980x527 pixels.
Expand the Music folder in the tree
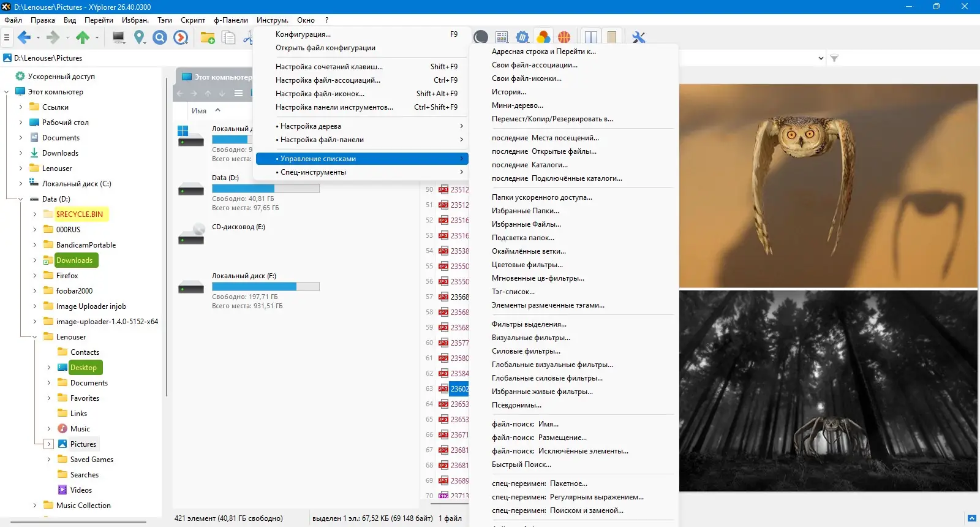tap(49, 429)
